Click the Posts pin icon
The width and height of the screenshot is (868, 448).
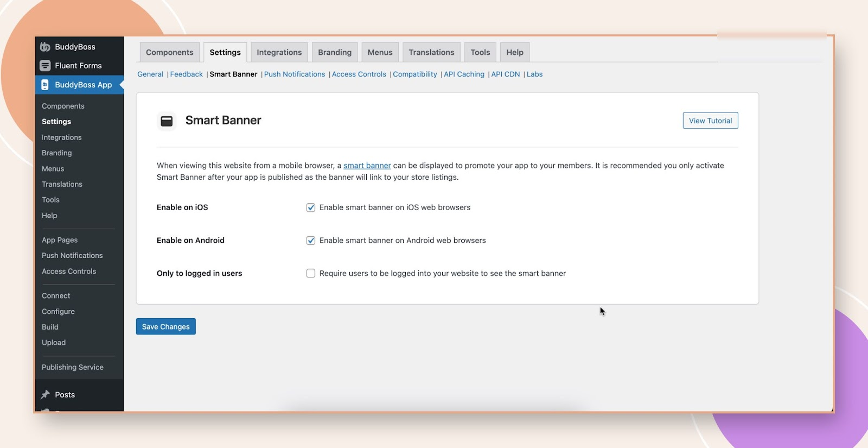click(x=46, y=395)
